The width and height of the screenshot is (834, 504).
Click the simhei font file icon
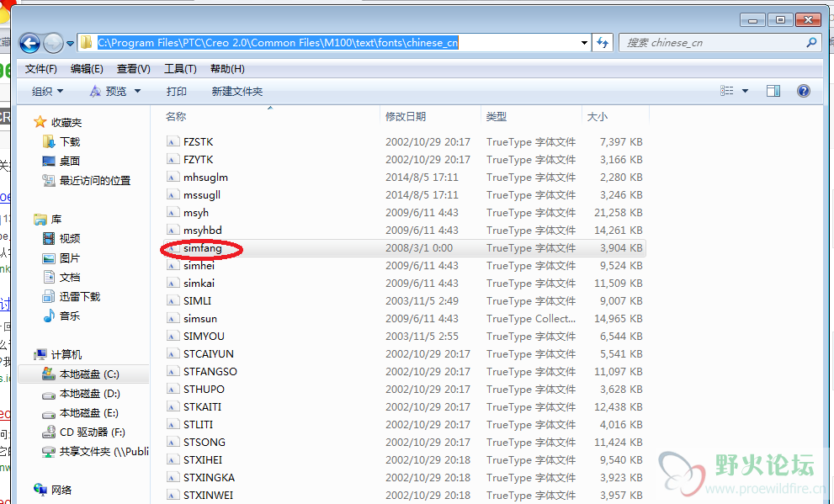pyautogui.click(x=173, y=265)
